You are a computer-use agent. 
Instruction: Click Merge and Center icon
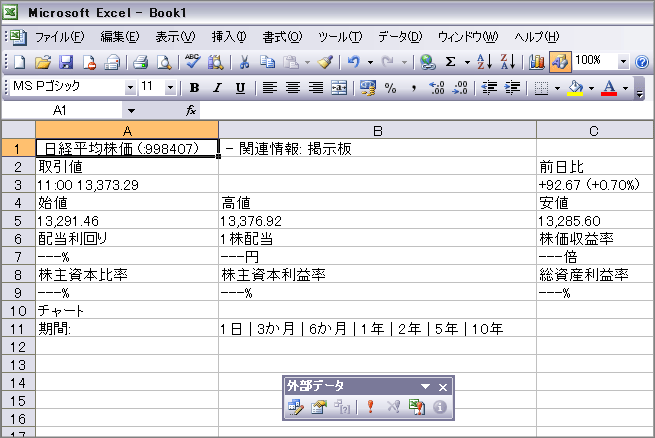coord(339,88)
